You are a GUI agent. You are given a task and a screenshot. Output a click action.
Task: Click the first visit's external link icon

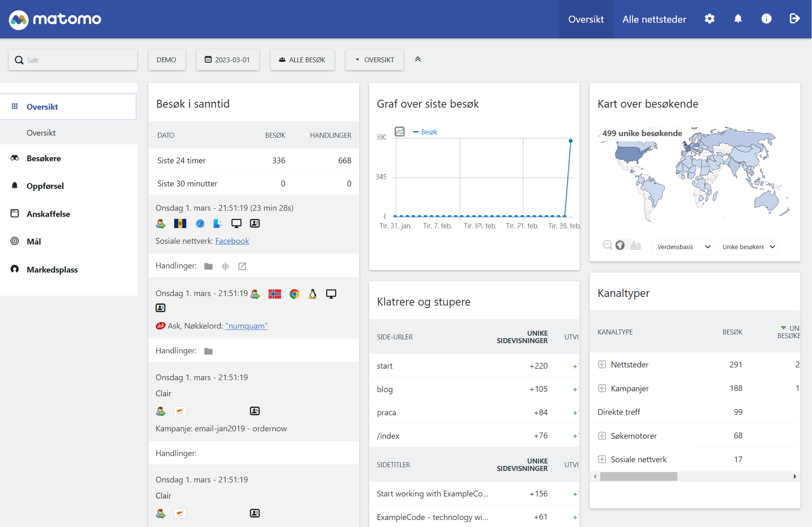pos(242,266)
